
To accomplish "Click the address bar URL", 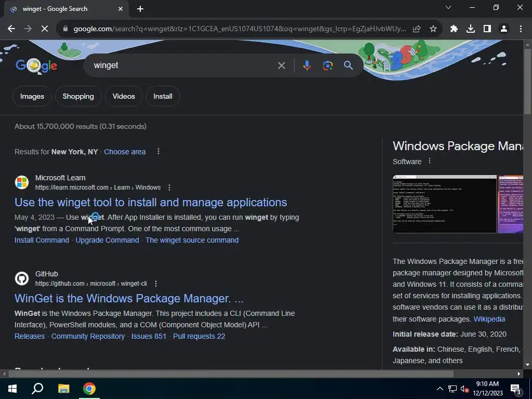I will pyautogui.click(x=240, y=29).
